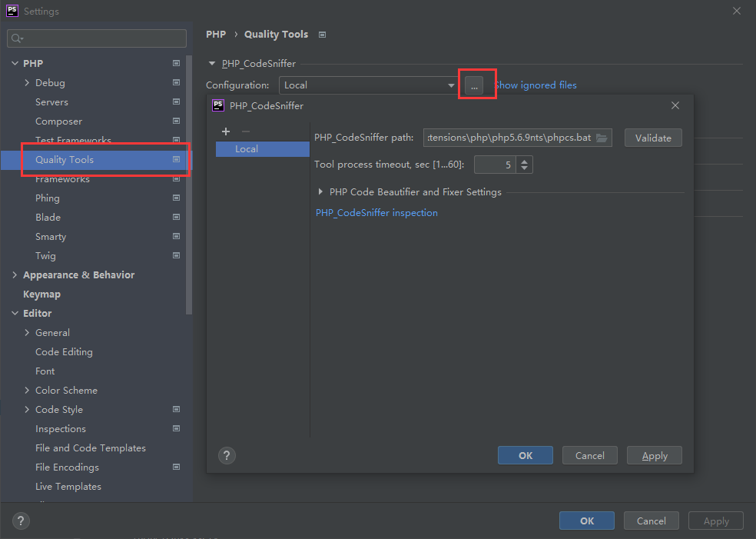
Task: Open the Configuration dropdown showing Local
Action: coord(368,85)
